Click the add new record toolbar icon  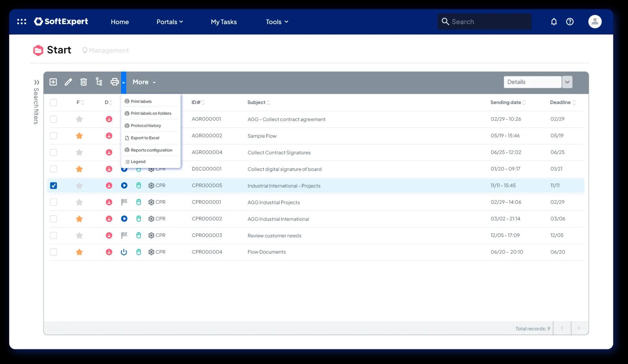point(53,82)
